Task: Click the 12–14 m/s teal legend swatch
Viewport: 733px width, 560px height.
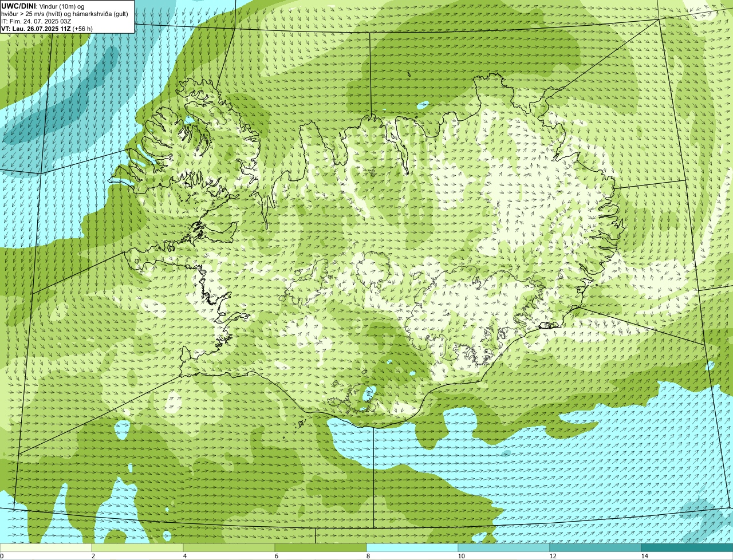Action: coord(596,547)
